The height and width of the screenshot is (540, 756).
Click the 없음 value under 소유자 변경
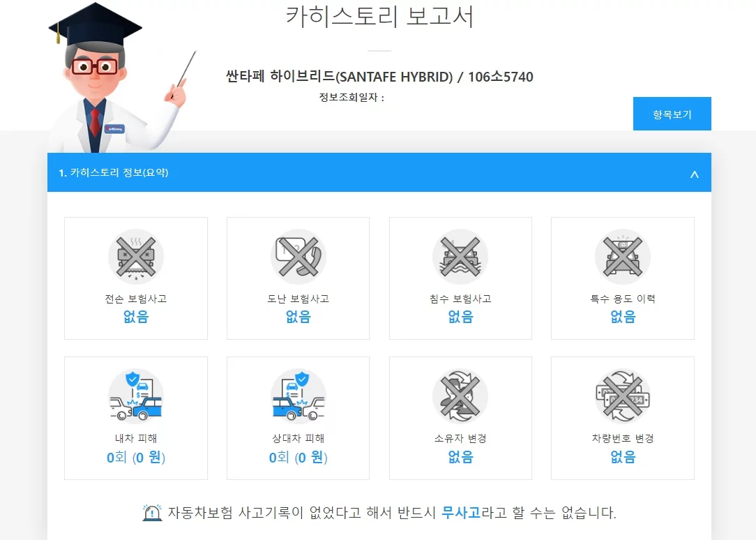(460, 456)
